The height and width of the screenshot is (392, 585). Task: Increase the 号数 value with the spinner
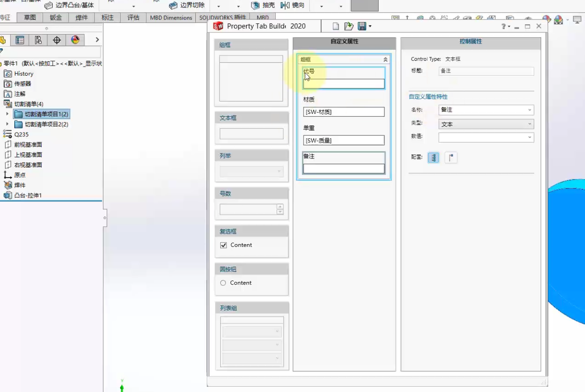(x=280, y=207)
